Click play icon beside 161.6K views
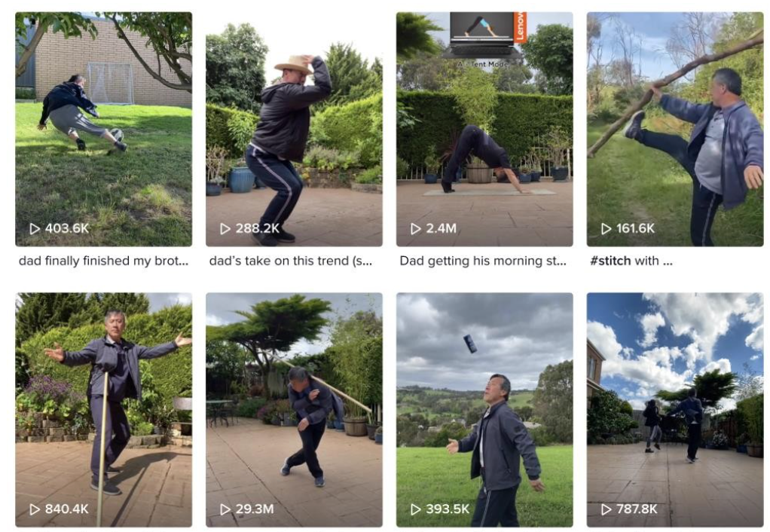 [x=607, y=229]
